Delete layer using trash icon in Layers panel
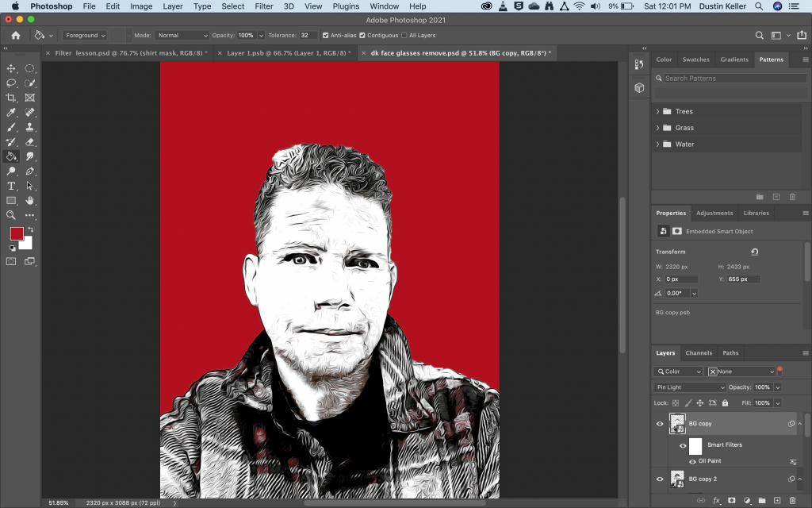Viewport: 812px width, 508px height. click(792, 501)
